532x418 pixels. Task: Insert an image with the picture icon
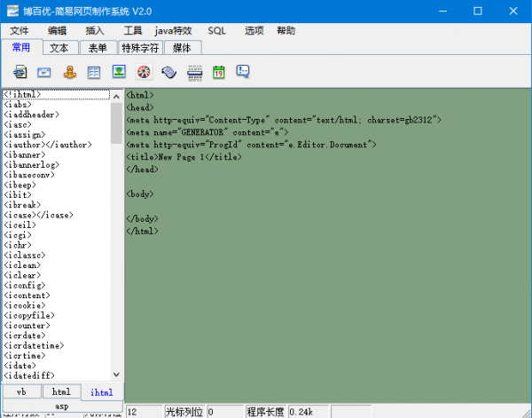pos(119,72)
